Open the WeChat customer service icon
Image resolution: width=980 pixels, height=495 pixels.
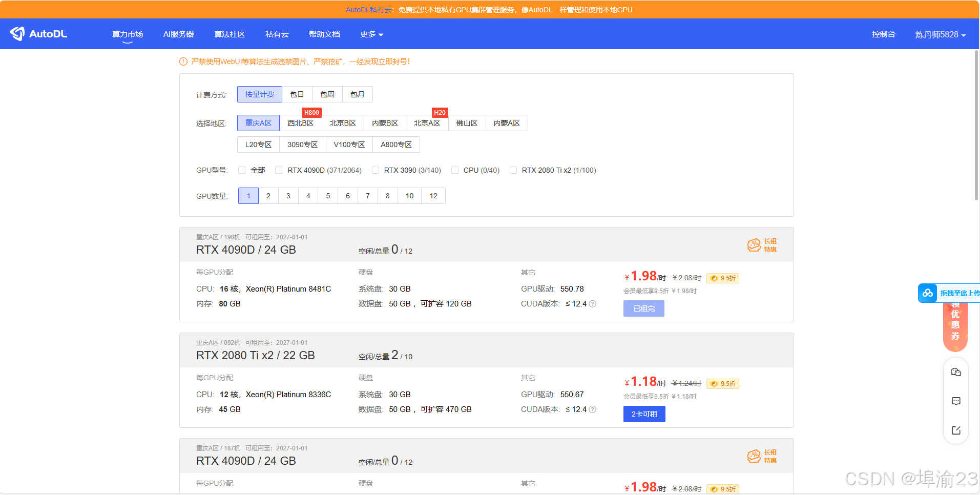click(x=956, y=373)
